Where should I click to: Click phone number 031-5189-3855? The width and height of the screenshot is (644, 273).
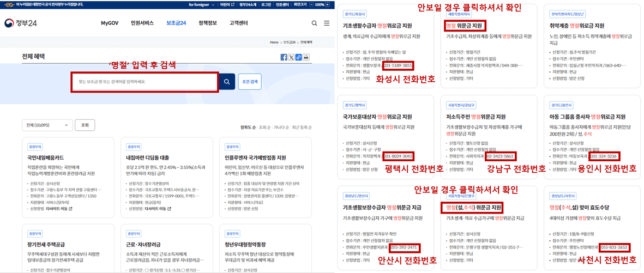[x=399, y=65]
